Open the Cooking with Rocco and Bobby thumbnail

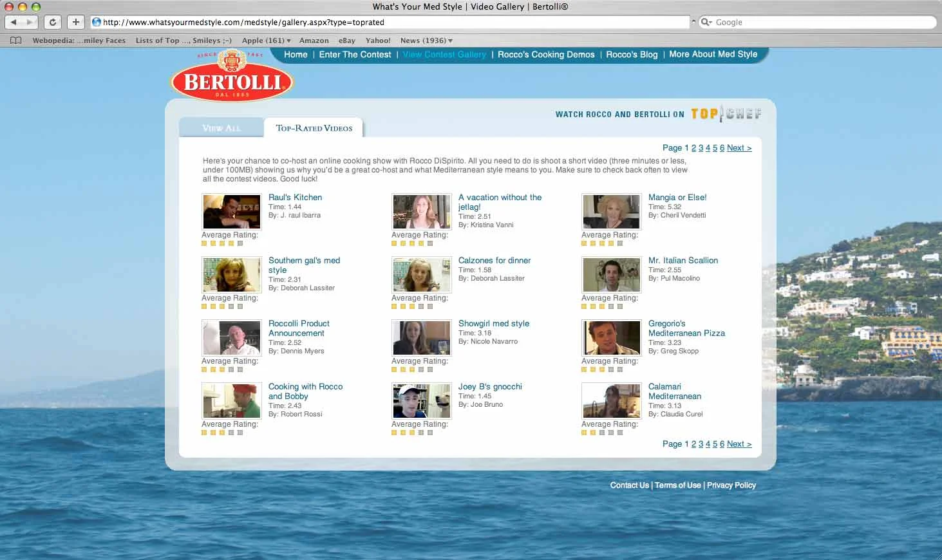pos(232,401)
